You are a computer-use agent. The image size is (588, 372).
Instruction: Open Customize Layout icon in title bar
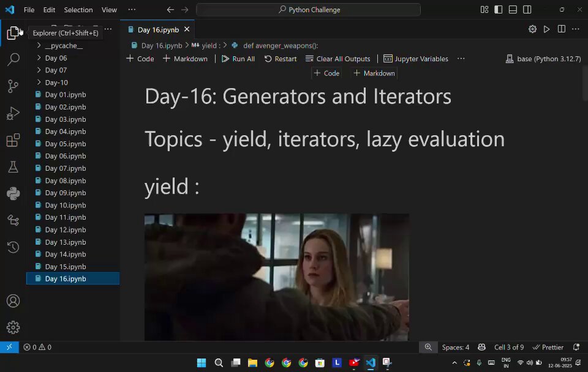point(484,10)
